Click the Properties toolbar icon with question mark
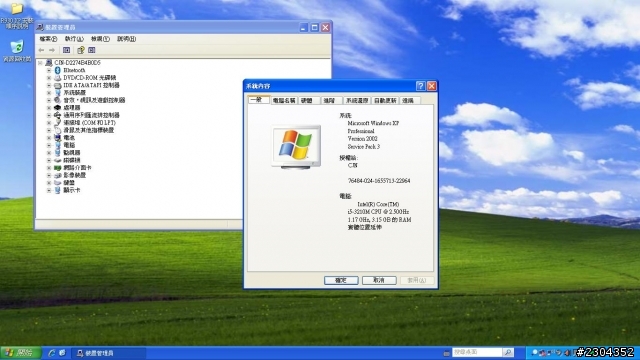The width and height of the screenshot is (640, 360). point(81,50)
